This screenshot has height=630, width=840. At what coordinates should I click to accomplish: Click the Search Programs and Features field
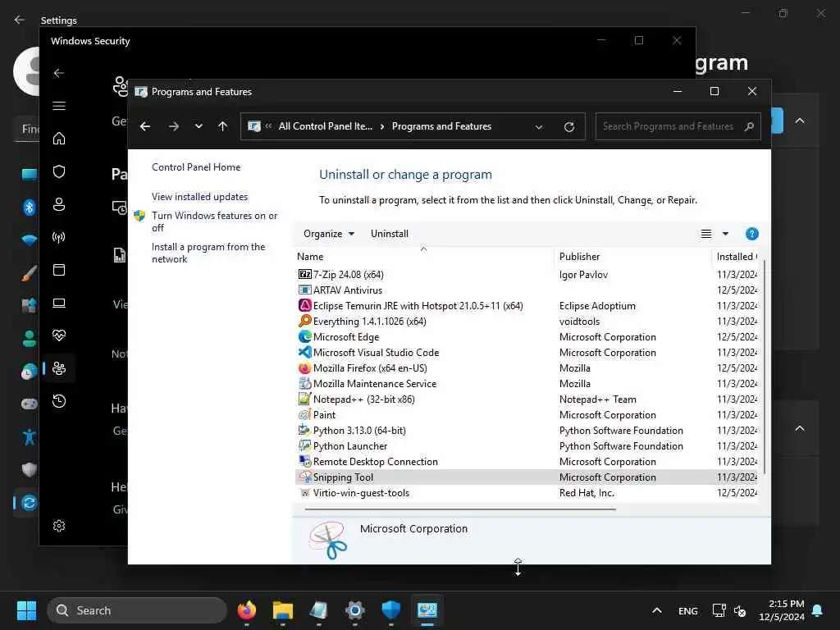(678, 126)
